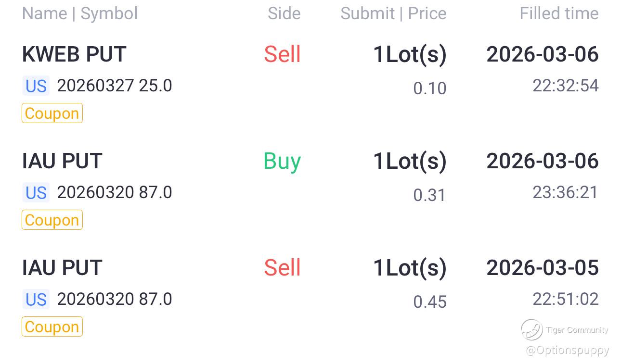Sort by the Name | Symbol column header
The height and width of the screenshot is (364, 621).
pyautogui.click(x=80, y=13)
